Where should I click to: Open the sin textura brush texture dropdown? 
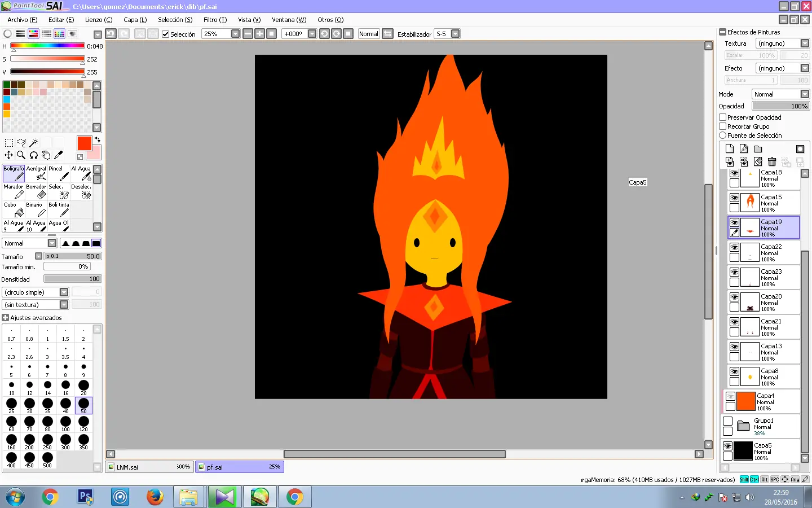[64, 305]
